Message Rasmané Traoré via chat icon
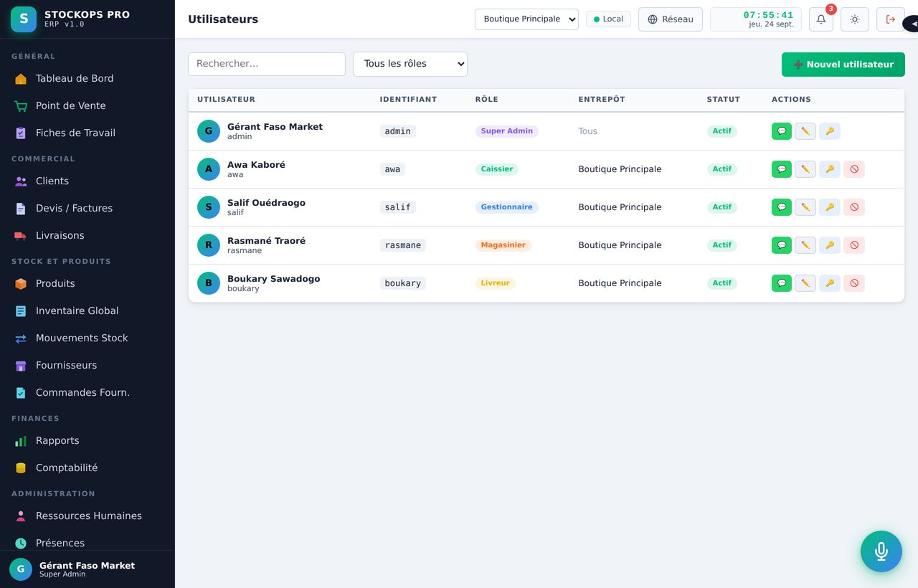The width and height of the screenshot is (918, 588). (x=782, y=245)
